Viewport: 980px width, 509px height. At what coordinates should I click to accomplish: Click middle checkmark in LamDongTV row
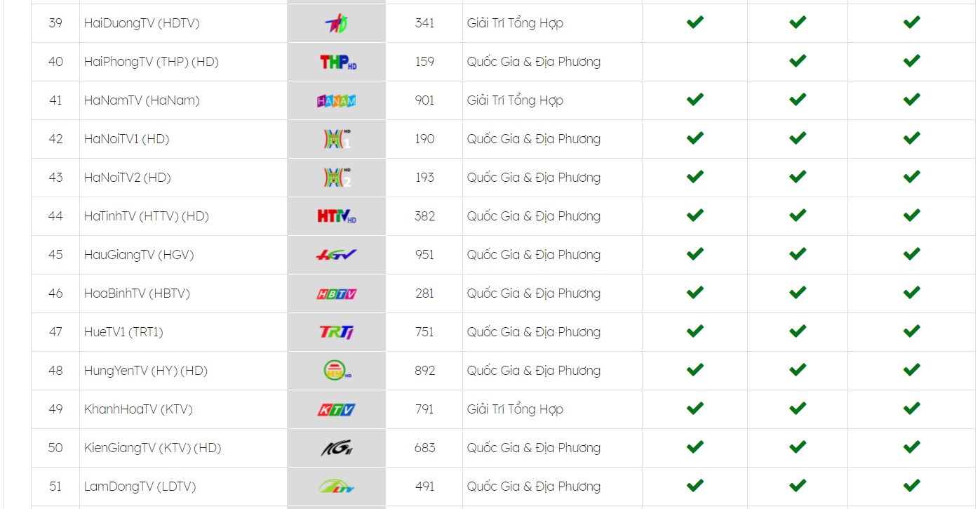[x=798, y=486]
